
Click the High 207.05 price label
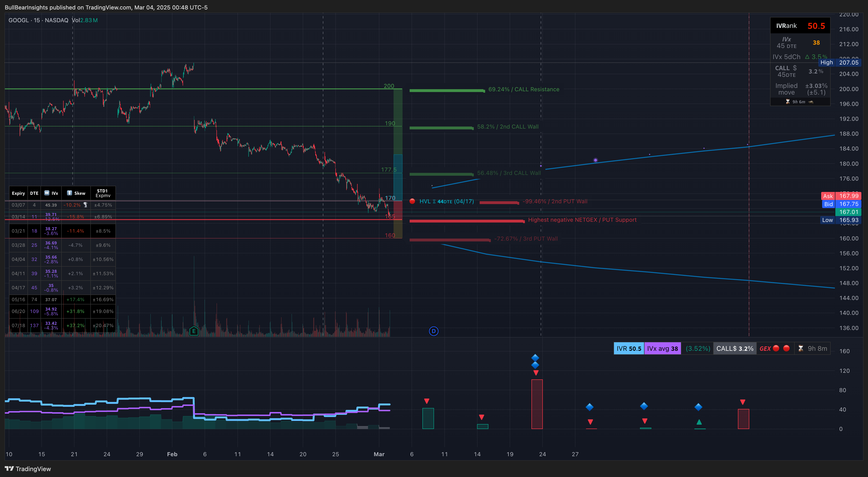click(x=839, y=62)
